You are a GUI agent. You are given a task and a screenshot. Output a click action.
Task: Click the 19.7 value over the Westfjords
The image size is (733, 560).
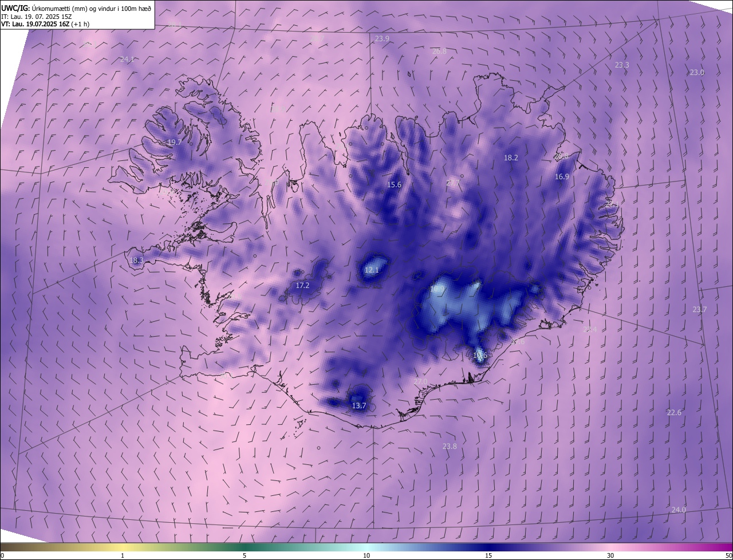coord(174,142)
